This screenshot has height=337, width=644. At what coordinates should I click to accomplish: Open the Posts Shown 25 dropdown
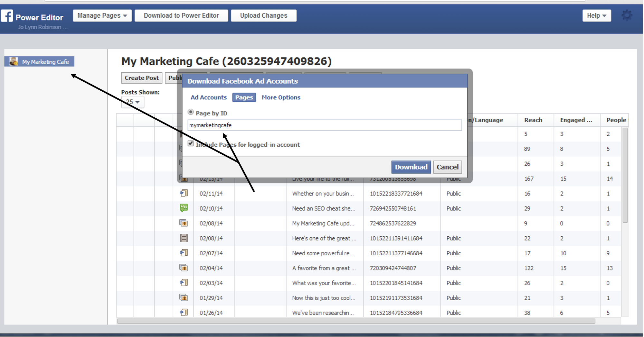pyautogui.click(x=133, y=102)
